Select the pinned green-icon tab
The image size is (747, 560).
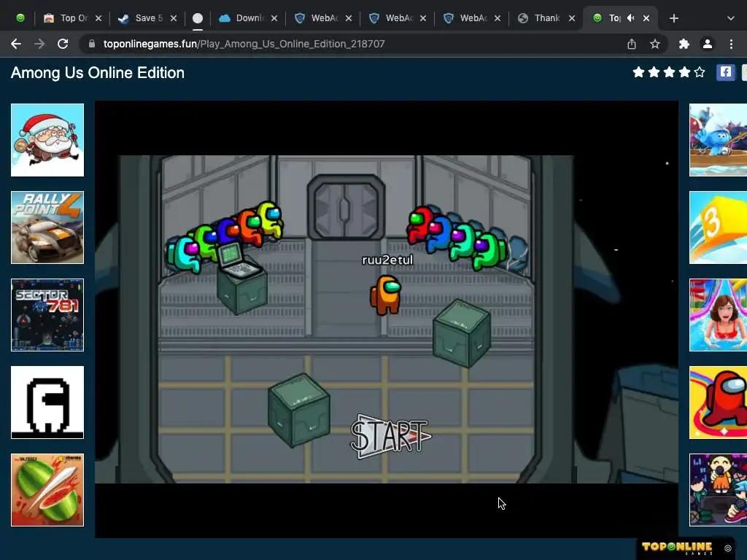(20, 18)
